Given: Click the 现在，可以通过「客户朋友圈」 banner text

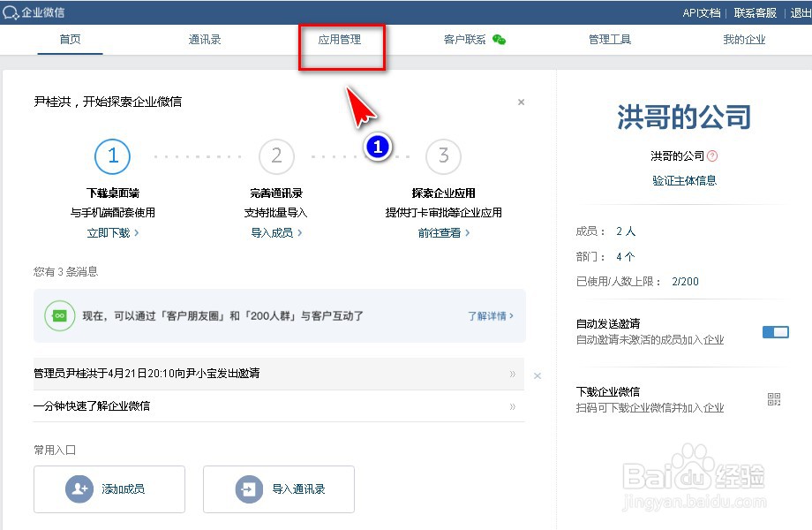Looking at the screenshot, I should pyautogui.click(x=222, y=316).
